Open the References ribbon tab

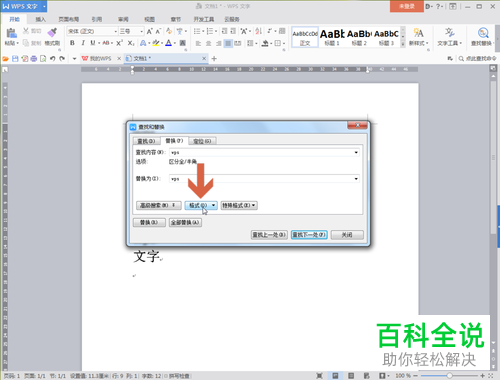click(96, 19)
